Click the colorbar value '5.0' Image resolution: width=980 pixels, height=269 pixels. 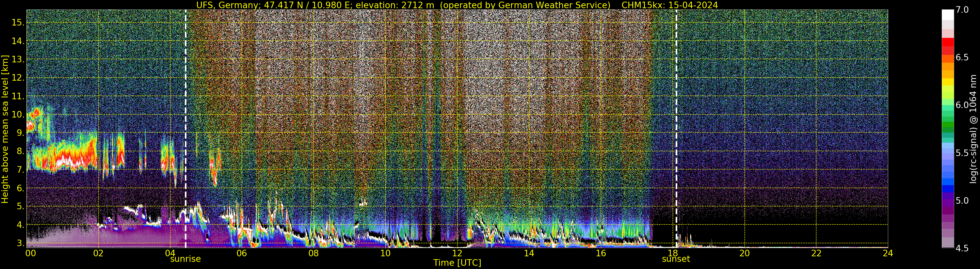pyautogui.click(x=962, y=200)
